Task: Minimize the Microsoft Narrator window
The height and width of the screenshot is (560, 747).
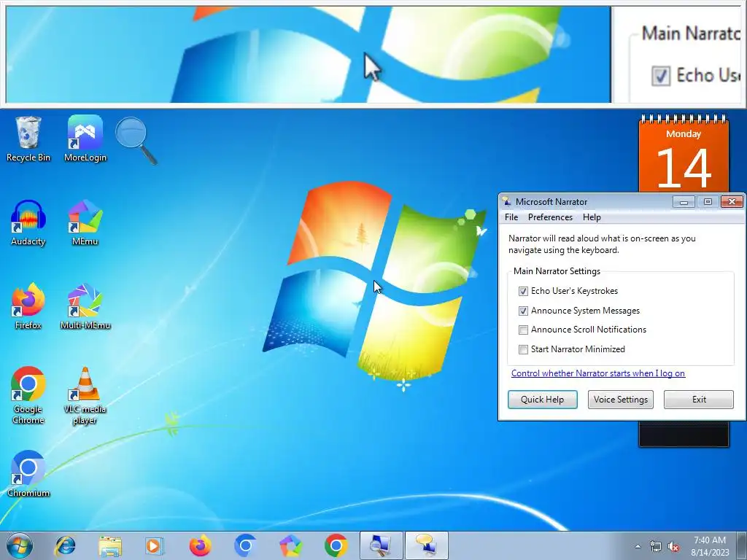Action: tap(684, 202)
